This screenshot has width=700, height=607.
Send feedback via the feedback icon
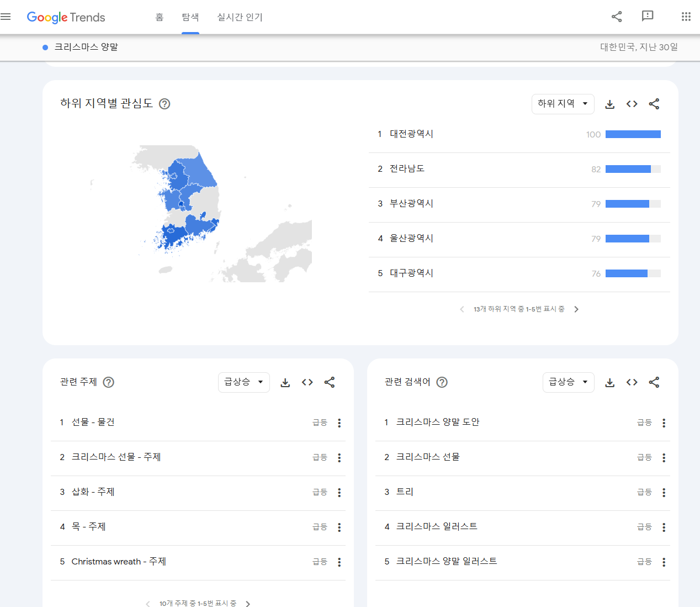tap(647, 17)
